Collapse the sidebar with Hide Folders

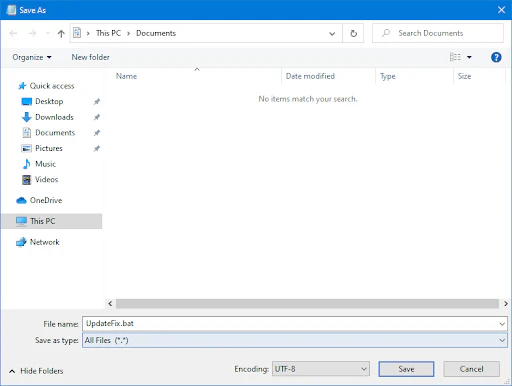[36, 371]
